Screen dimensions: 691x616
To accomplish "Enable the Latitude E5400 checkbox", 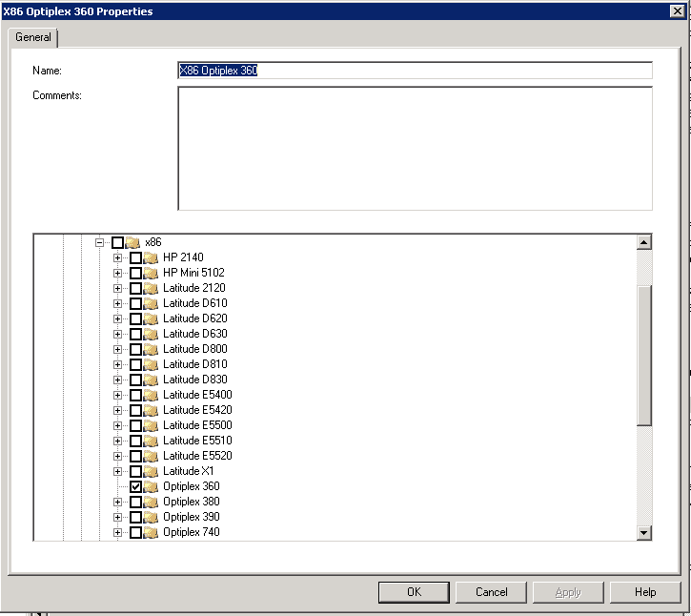I will pyautogui.click(x=135, y=395).
